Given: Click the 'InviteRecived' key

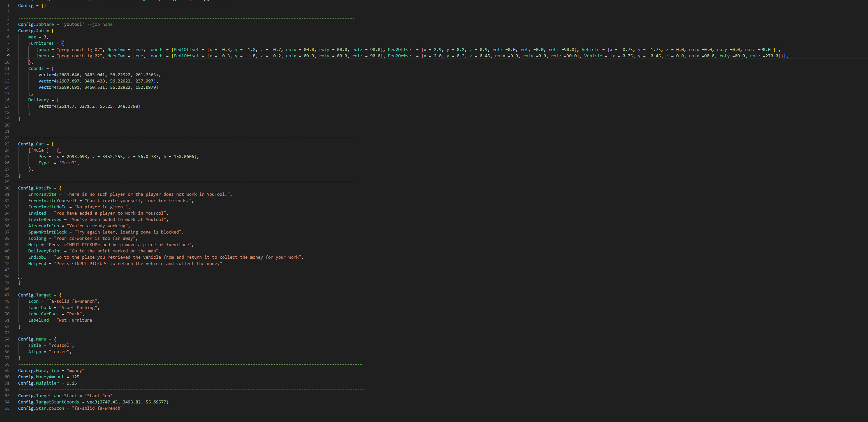Looking at the screenshot, I should pyautogui.click(x=45, y=219).
